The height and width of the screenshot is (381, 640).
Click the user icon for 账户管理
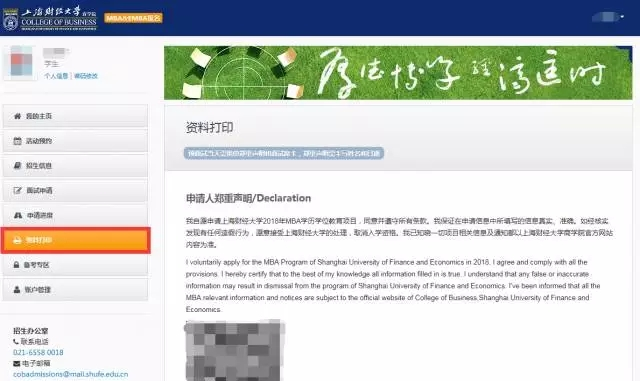(17, 290)
